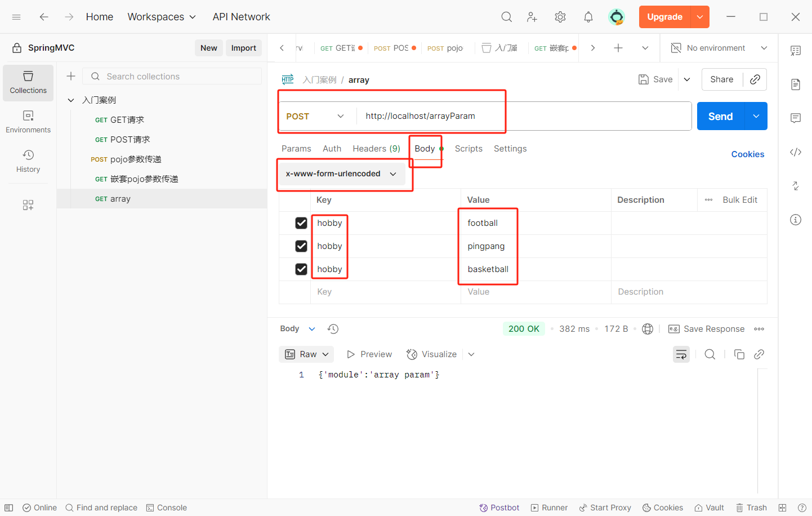Collapse the 入门案例 collection folder
The image size is (812, 516).
[x=71, y=100]
